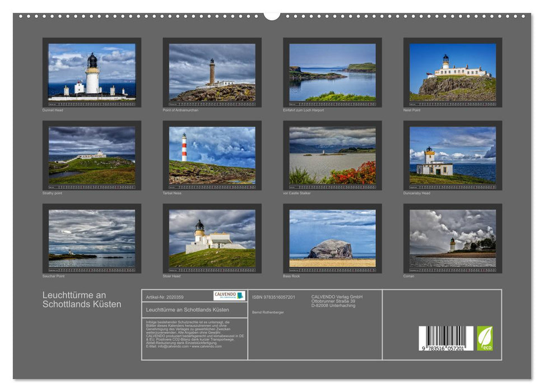Image resolution: width=544 pixels, height=392 pixels.
Task: Select the vor Castle Stalker image
Action: (332, 155)
